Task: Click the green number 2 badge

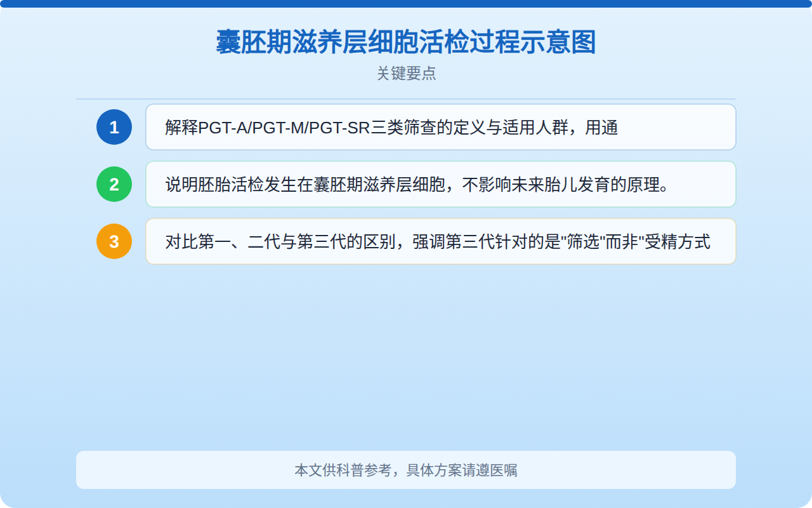Action: pyautogui.click(x=114, y=184)
